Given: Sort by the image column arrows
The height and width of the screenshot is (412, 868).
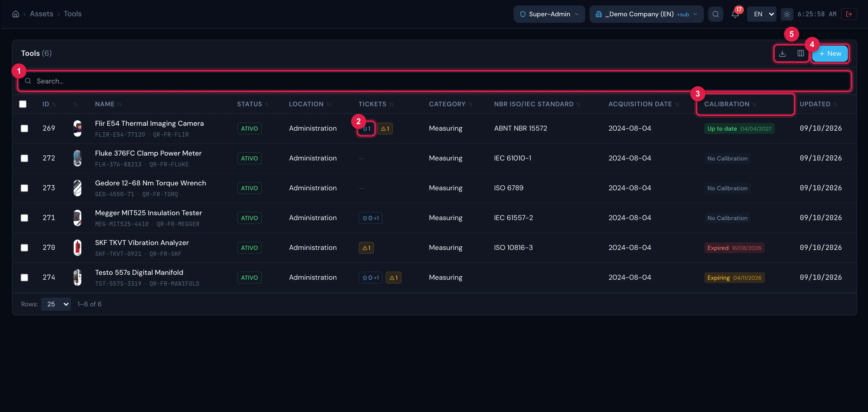Looking at the screenshot, I should point(76,104).
